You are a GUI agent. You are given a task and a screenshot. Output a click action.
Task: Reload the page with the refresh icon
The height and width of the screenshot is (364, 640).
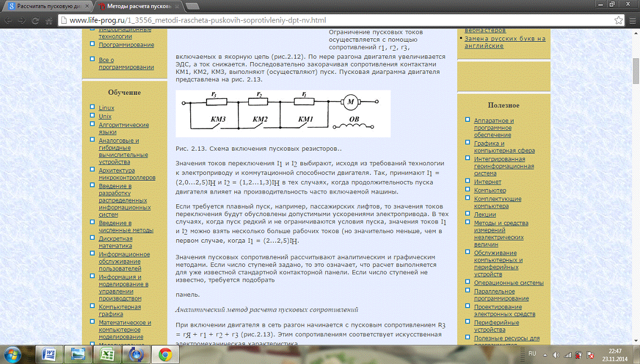[36, 20]
